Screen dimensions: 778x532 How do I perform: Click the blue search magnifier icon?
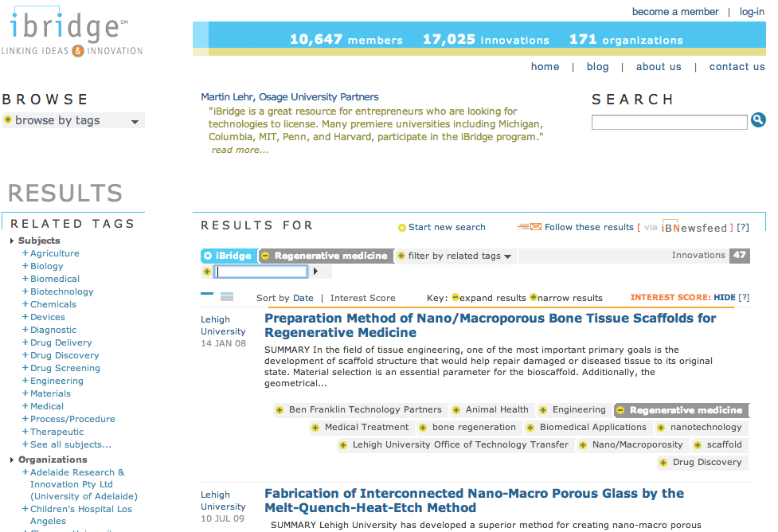pyautogui.click(x=757, y=119)
